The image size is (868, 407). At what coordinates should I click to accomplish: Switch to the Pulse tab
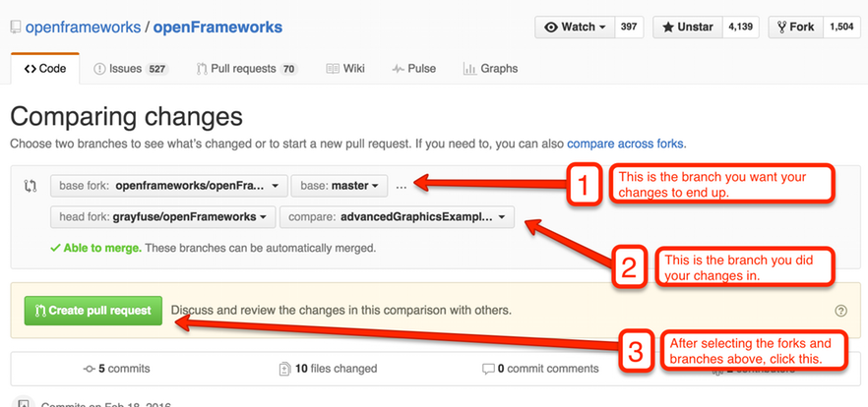(413, 69)
